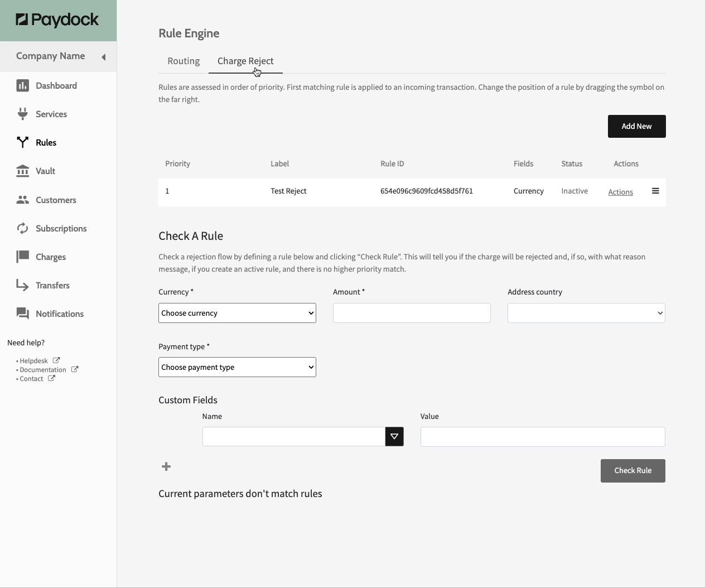This screenshot has width=705, height=588.
Task: Open the Choose currency dropdown
Action: pyautogui.click(x=237, y=313)
